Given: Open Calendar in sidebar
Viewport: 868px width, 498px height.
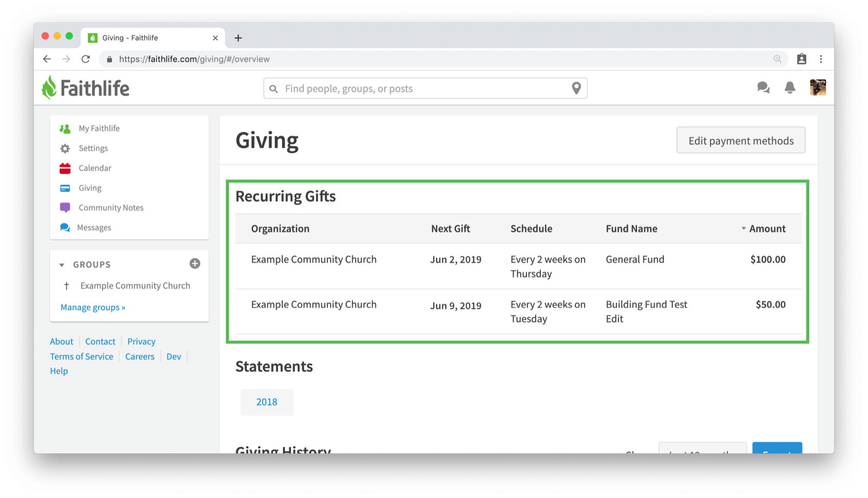Looking at the screenshot, I should (x=94, y=168).
